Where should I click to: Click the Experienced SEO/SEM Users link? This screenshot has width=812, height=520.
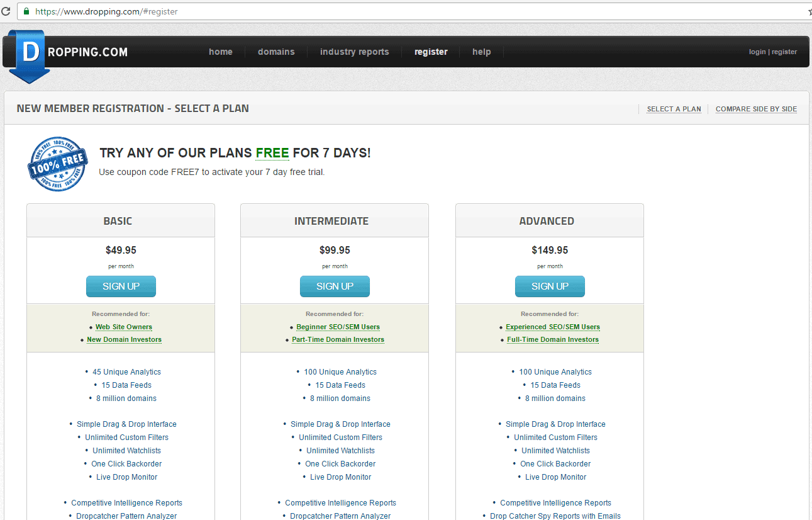pos(553,327)
